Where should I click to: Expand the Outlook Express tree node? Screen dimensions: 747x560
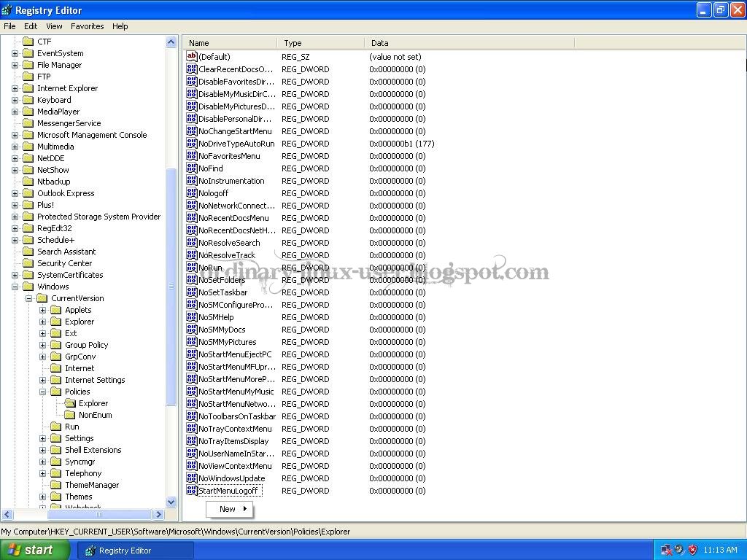tap(15, 193)
